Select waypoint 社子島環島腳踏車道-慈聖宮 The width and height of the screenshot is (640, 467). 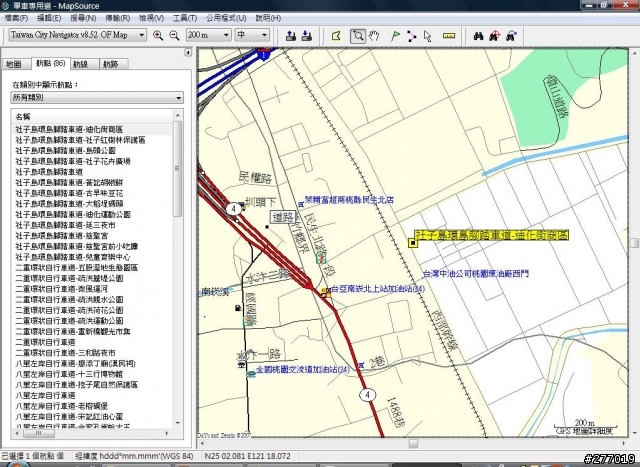point(92,236)
